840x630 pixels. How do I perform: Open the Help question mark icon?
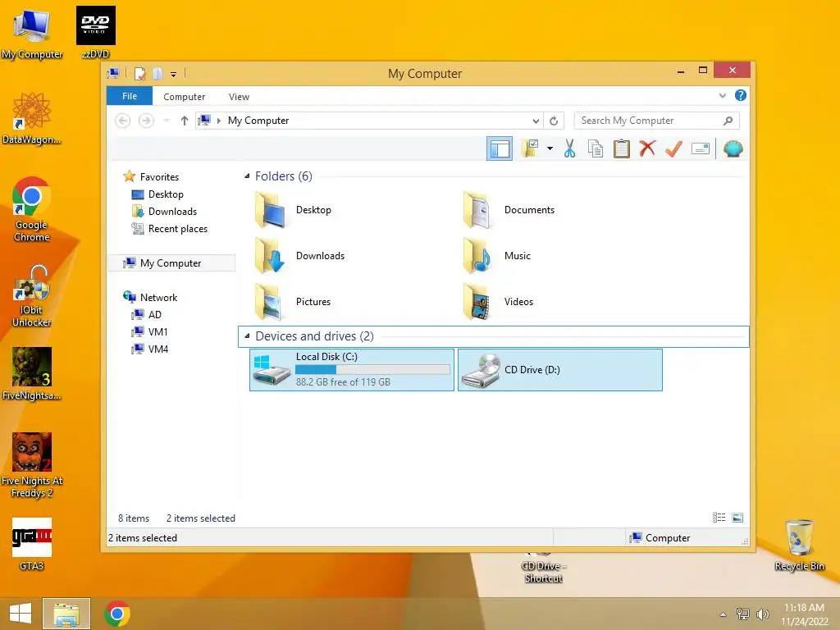(x=741, y=95)
